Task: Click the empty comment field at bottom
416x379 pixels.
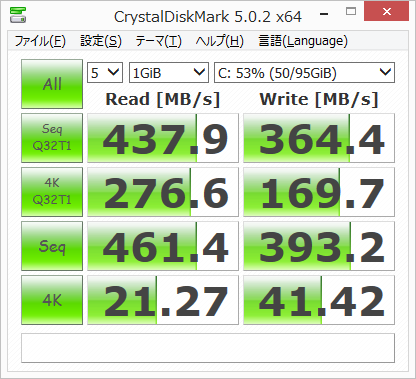Action: [208, 348]
